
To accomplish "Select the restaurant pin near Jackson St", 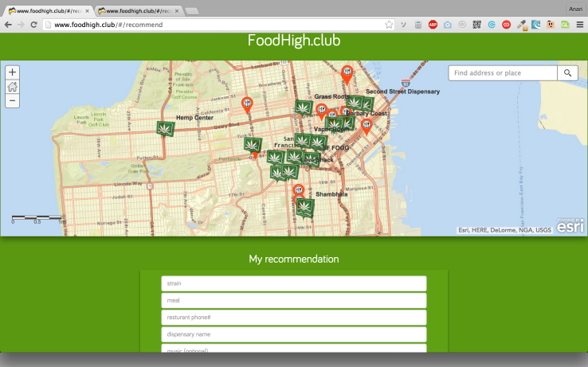I will (247, 105).
